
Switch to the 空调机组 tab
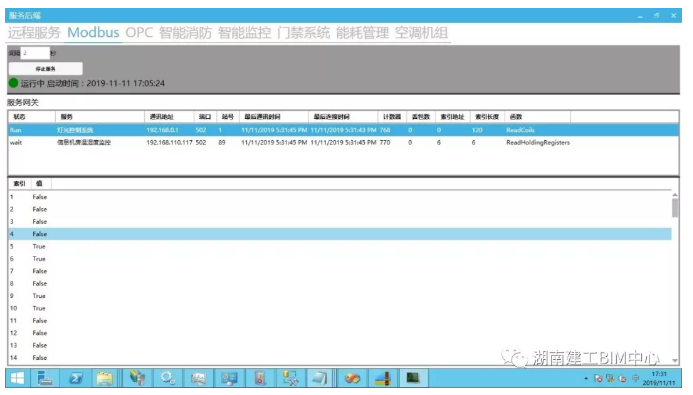click(x=421, y=33)
